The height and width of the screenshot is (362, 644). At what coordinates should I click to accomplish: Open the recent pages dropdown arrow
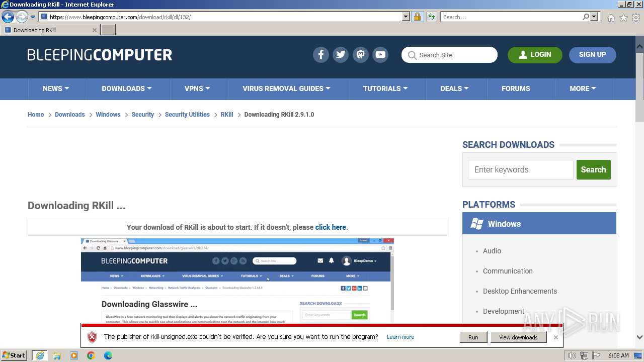click(33, 17)
